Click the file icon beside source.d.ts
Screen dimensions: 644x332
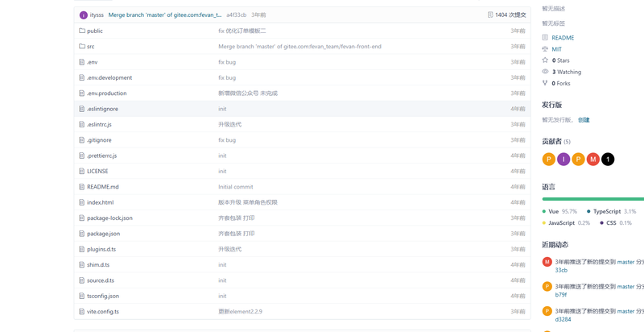pos(82,280)
